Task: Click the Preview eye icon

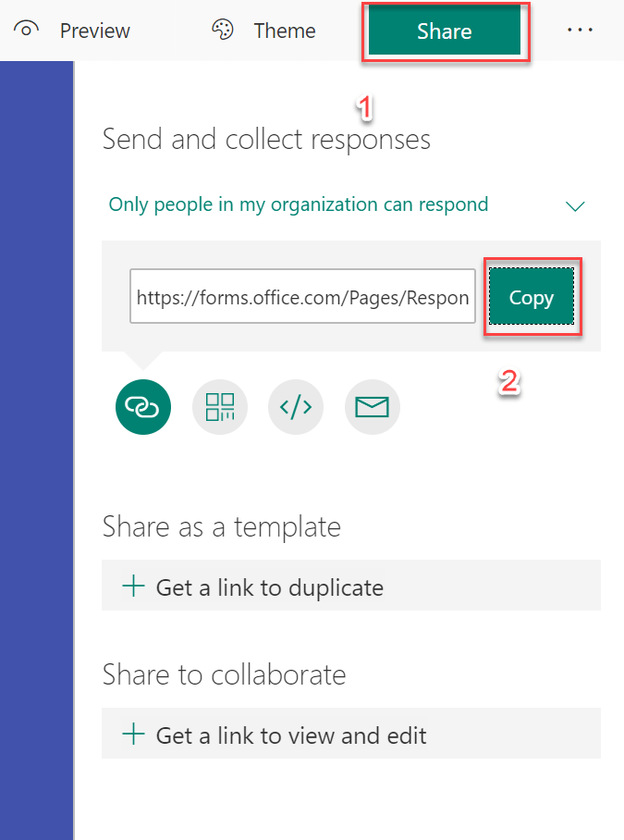Action: (x=28, y=30)
